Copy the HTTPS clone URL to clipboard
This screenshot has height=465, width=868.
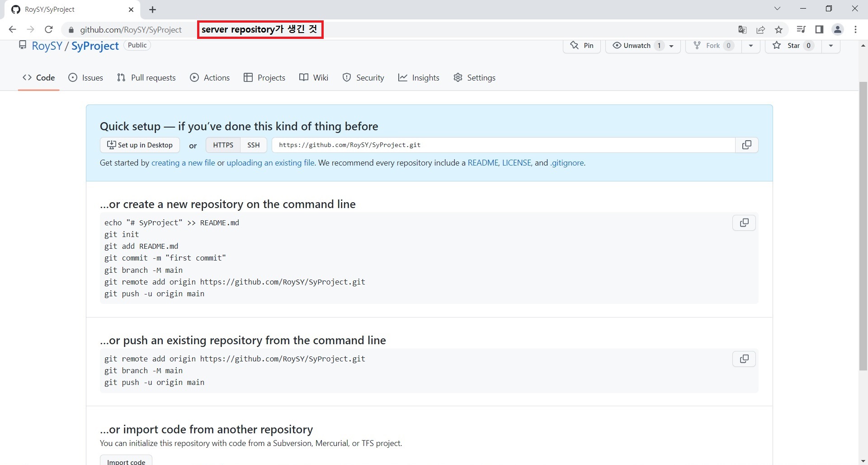746,145
